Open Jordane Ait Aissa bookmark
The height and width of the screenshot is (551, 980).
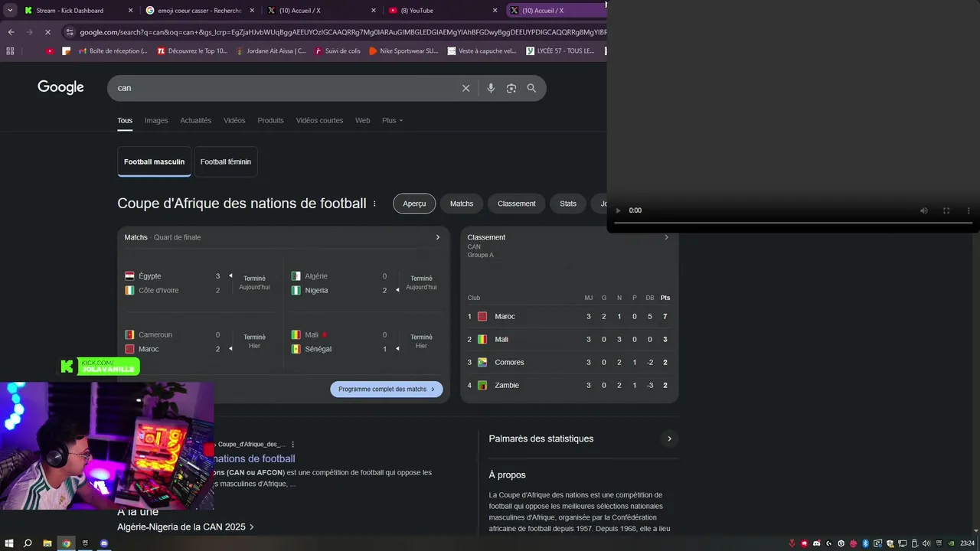271,51
